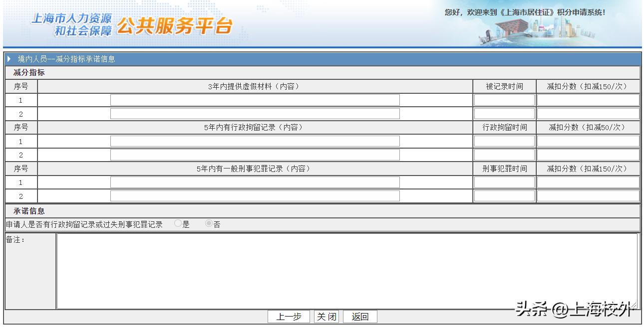The image size is (644, 327).
Task: Click row 2 扣减150/次 score field under 虚假材料
Action: click(588, 114)
